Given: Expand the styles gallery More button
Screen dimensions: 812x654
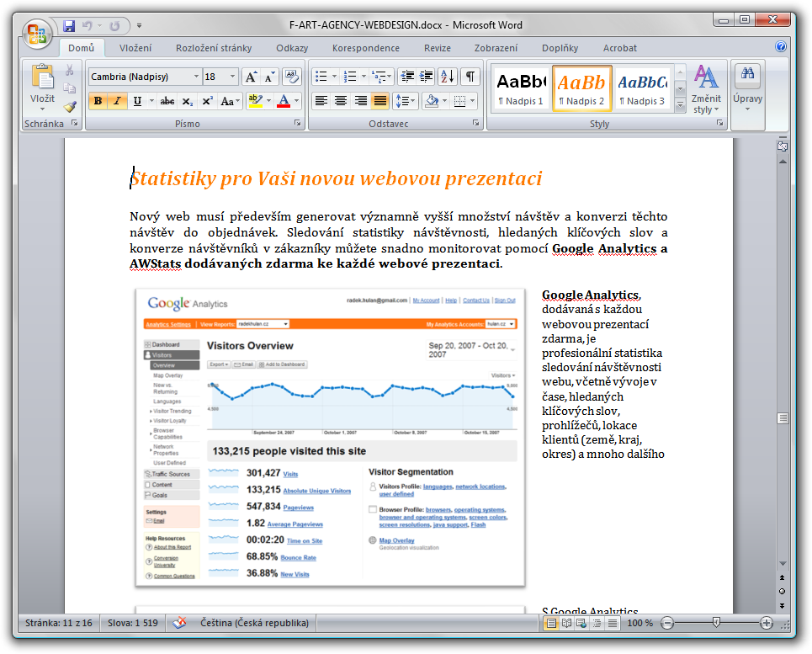Looking at the screenshot, I should click(681, 106).
